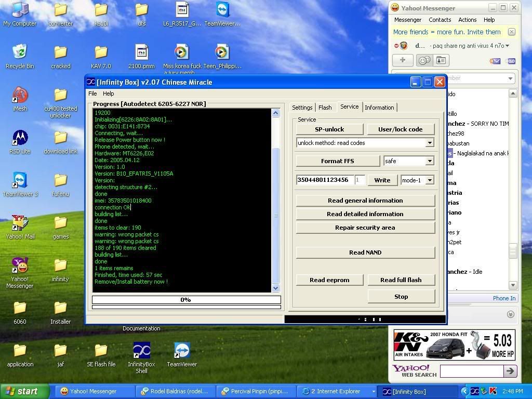Click the Write IMEI button
Screen dimensions: 532x399
pos(382,180)
